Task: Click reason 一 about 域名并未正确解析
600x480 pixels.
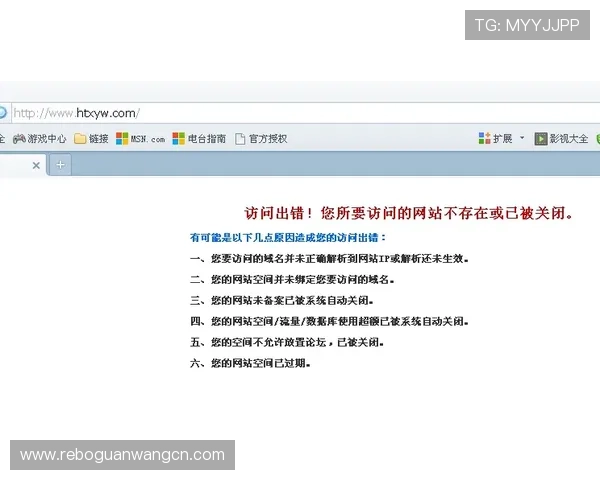Action: 329,259
